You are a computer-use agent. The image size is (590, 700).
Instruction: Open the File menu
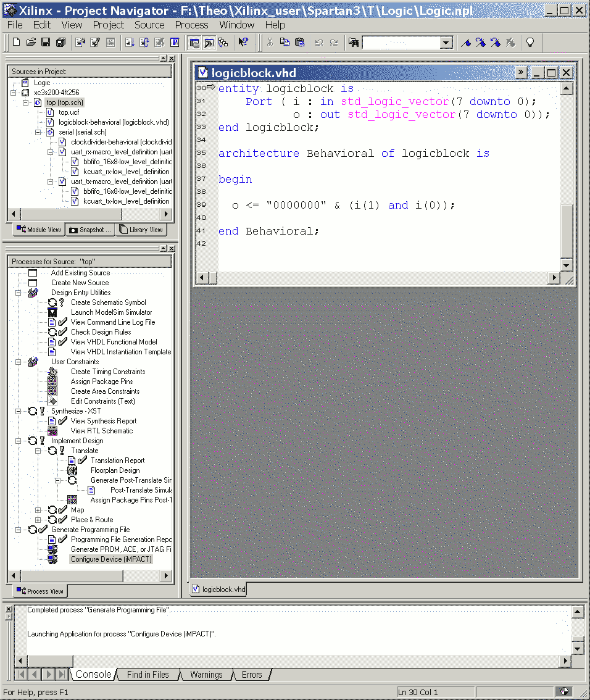[x=15, y=25]
